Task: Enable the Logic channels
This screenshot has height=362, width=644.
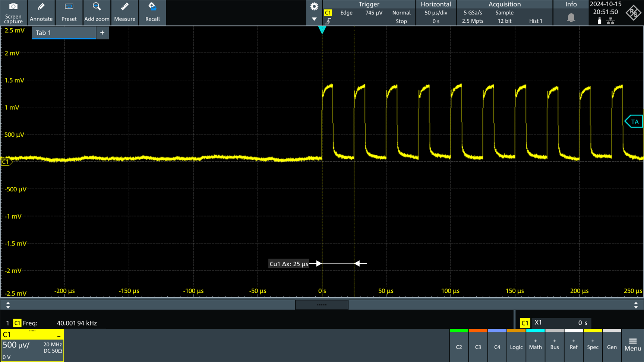Action: coord(516,345)
